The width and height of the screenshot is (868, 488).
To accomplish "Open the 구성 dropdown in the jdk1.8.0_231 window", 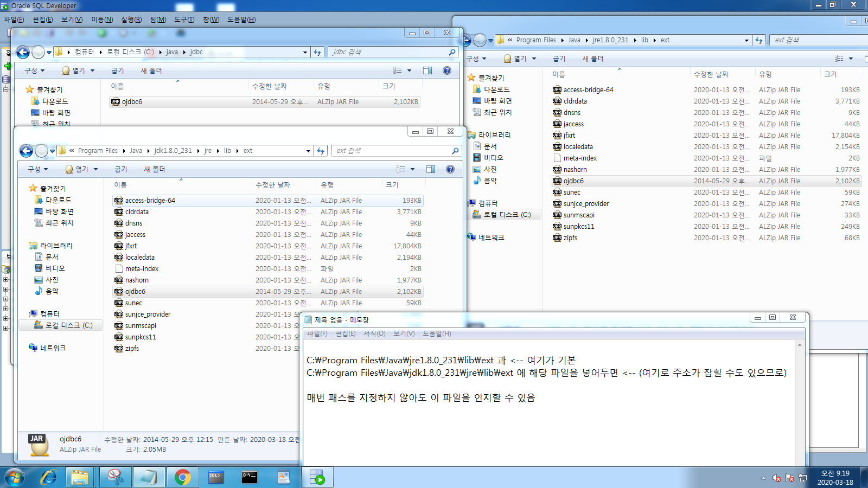I will pyautogui.click(x=37, y=169).
